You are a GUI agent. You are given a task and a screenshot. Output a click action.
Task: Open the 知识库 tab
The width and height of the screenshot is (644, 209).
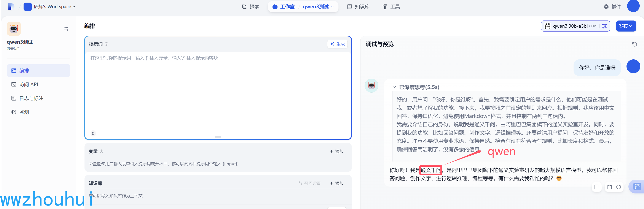click(358, 6)
